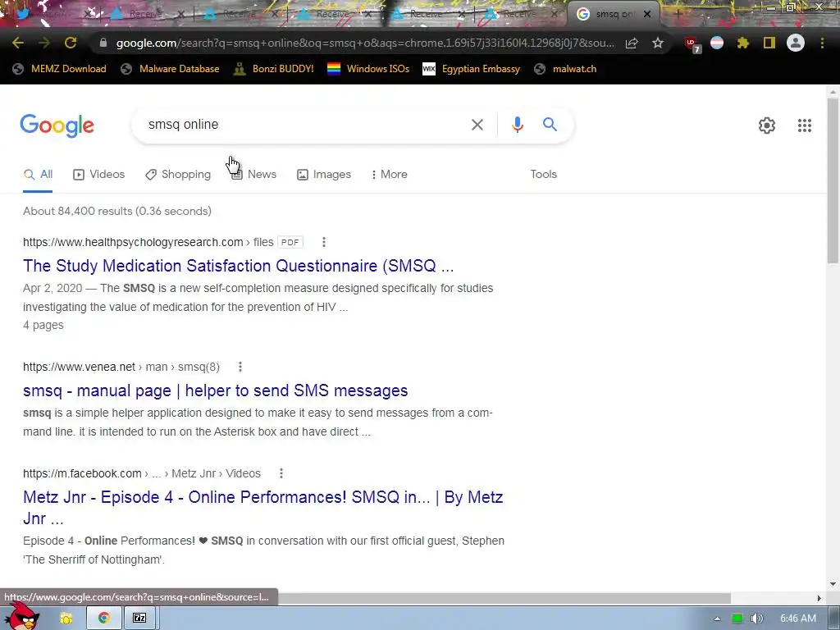840x630 pixels.
Task: Open the MEMZ Download bookmark
Action: [x=59, y=69]
